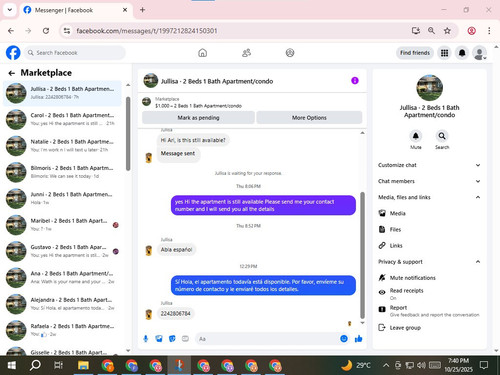Open Windows taskbar search

click(x=35, y=365)
